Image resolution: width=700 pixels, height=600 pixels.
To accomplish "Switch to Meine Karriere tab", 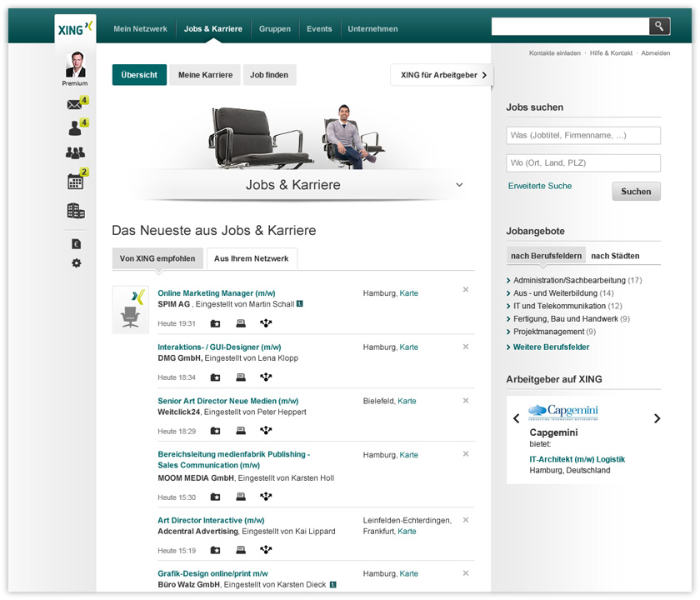I will (205, 75).
